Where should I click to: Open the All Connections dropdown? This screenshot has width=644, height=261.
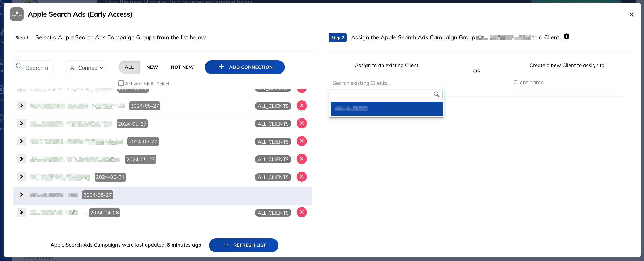point(85,68)
